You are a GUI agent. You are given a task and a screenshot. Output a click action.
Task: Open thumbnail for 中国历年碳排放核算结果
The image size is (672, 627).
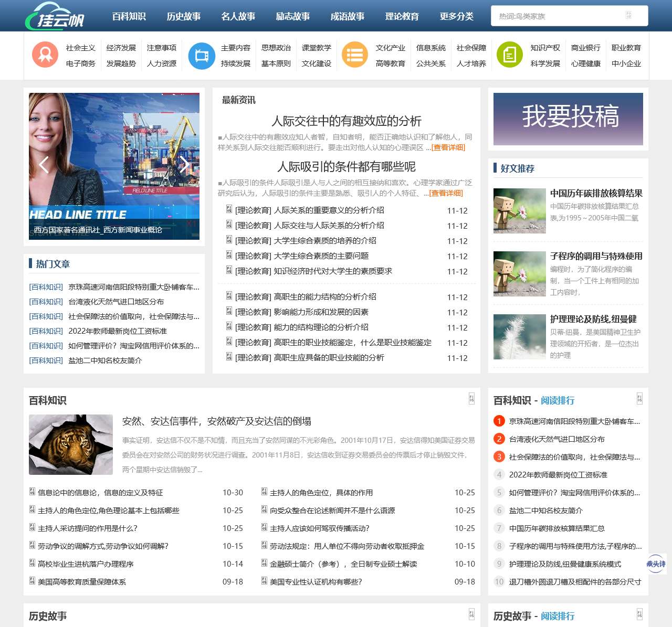[x=520, y=211]
